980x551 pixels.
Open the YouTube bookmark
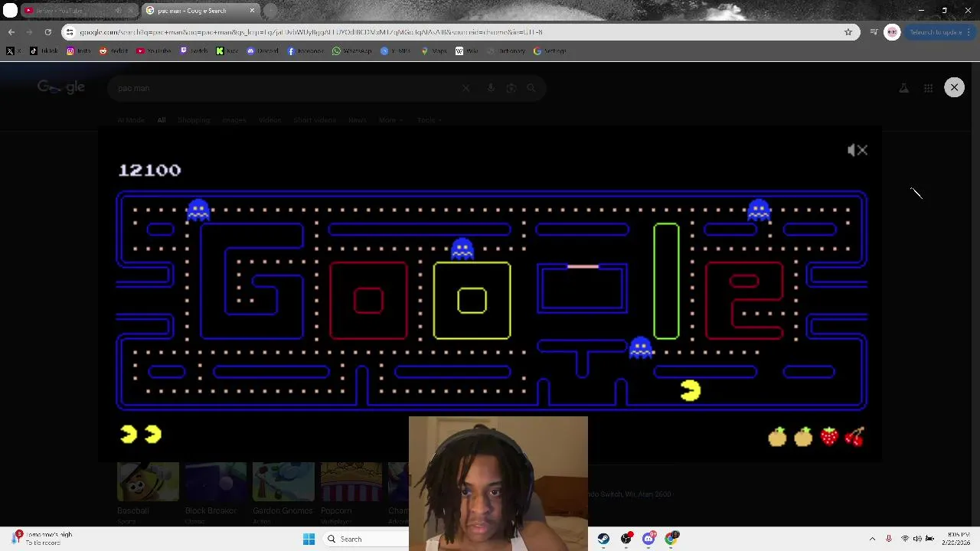(154, 51)
